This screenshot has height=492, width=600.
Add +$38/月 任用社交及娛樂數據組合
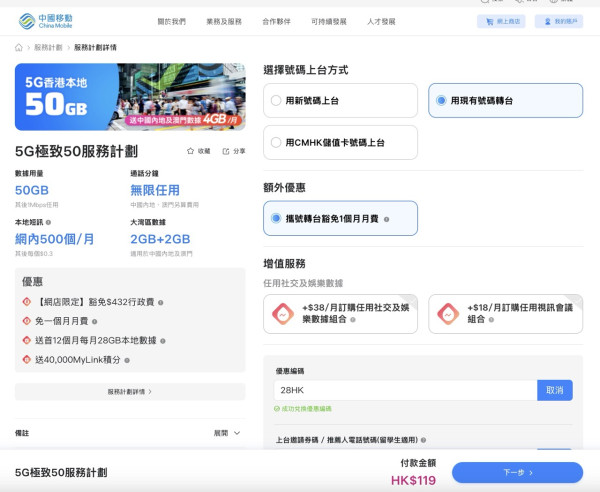340,314
